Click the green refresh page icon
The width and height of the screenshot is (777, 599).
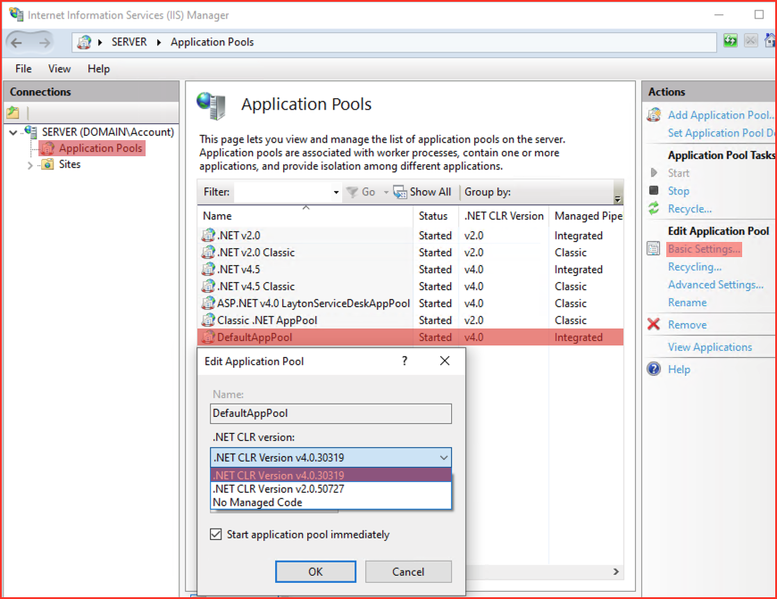point(730,41)
